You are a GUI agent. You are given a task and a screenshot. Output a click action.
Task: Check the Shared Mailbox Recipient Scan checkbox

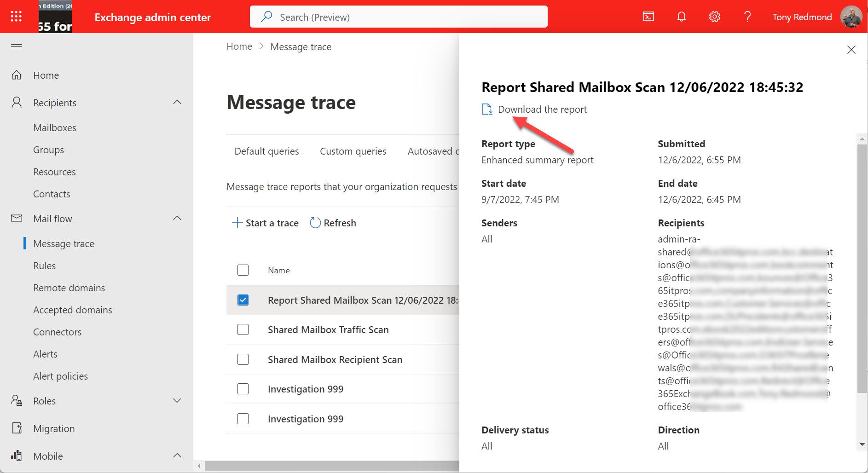[x=243, y=359]
